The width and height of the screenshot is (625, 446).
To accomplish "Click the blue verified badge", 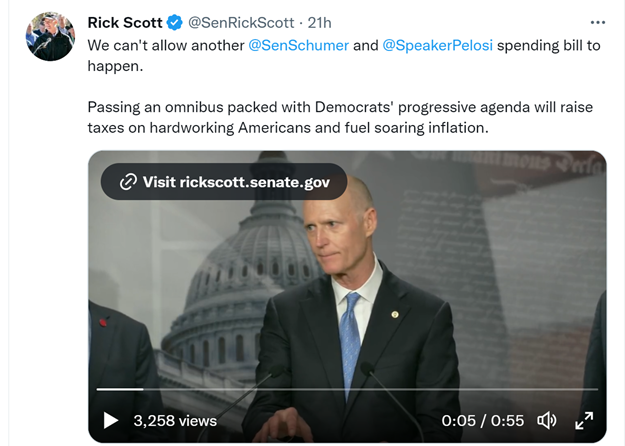I will coord(174,23).
